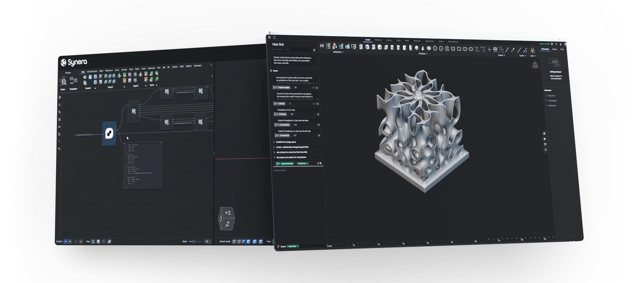This screenshot has width=644, height=283.
Task: Select the Sphere primitive in nTop toolbar
Action: [x=417, y=48]
